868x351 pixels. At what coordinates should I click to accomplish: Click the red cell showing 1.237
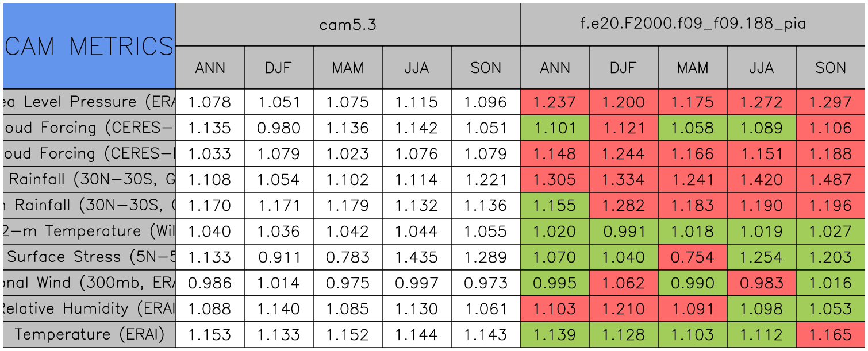coord(554,102)
